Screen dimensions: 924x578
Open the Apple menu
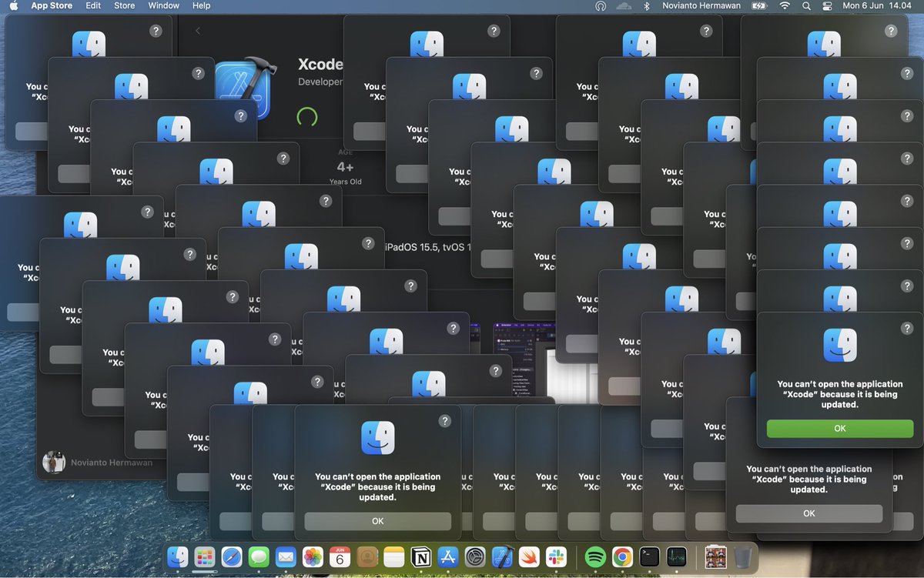click(x=13, y=5)
